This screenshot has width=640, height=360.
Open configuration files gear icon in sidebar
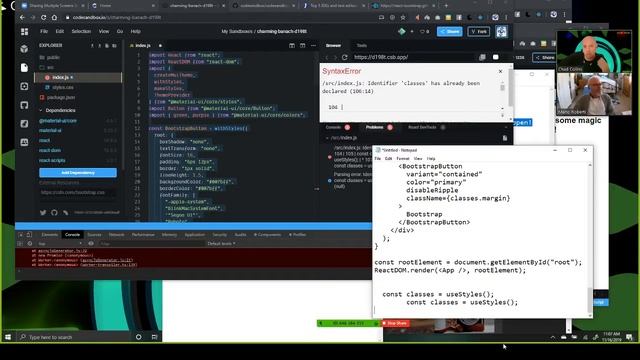[24, 86]
